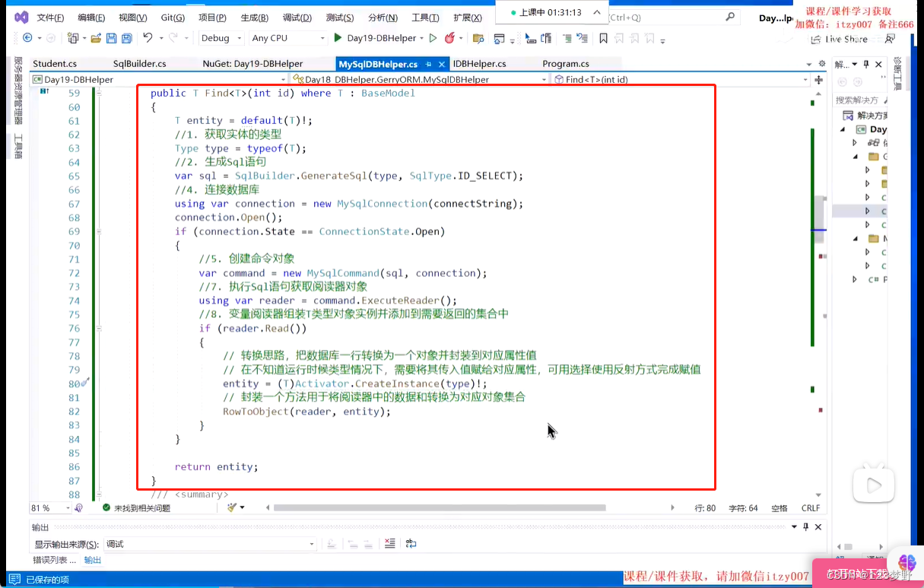
Task: Open the 项目(P) menu
Action: 212,17
